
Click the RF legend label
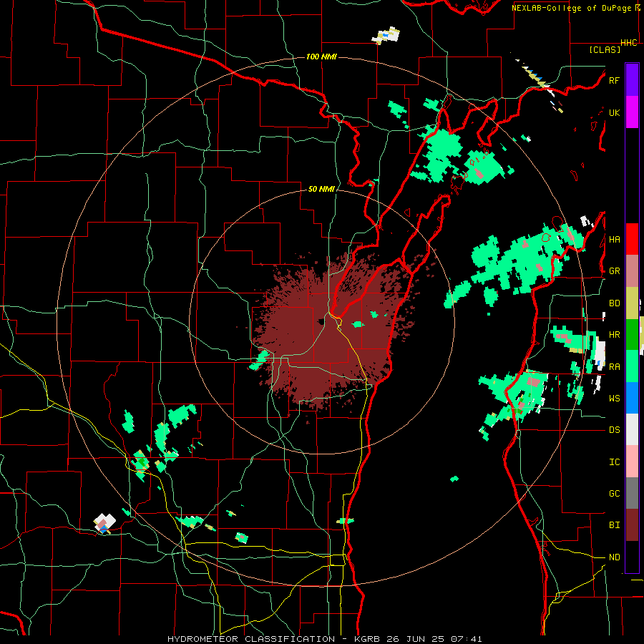pos(615,80)
